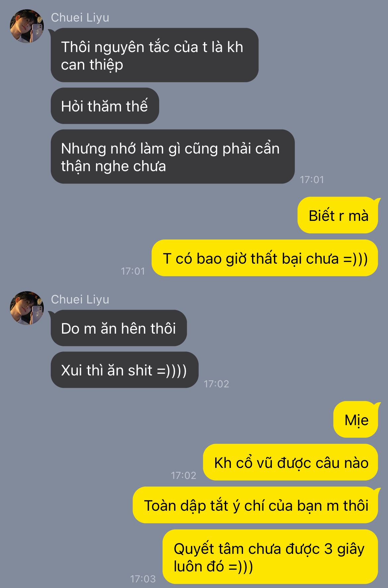Tap the yellow 'Biết r mà' bubble

[x=338, y=215]
